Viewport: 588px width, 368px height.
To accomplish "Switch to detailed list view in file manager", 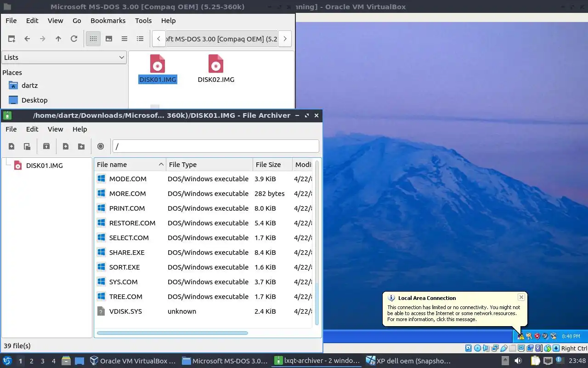I will [140, 39].
